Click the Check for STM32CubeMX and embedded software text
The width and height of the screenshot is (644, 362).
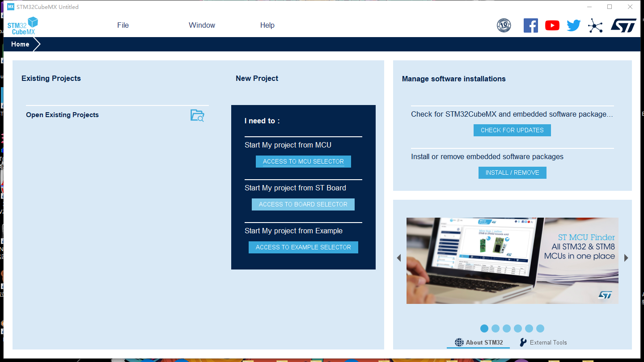tap(512, 114)
